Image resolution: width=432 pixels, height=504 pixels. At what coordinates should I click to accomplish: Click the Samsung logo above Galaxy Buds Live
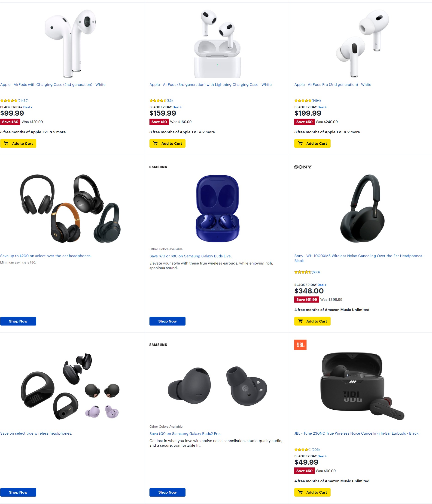(158, 167)
